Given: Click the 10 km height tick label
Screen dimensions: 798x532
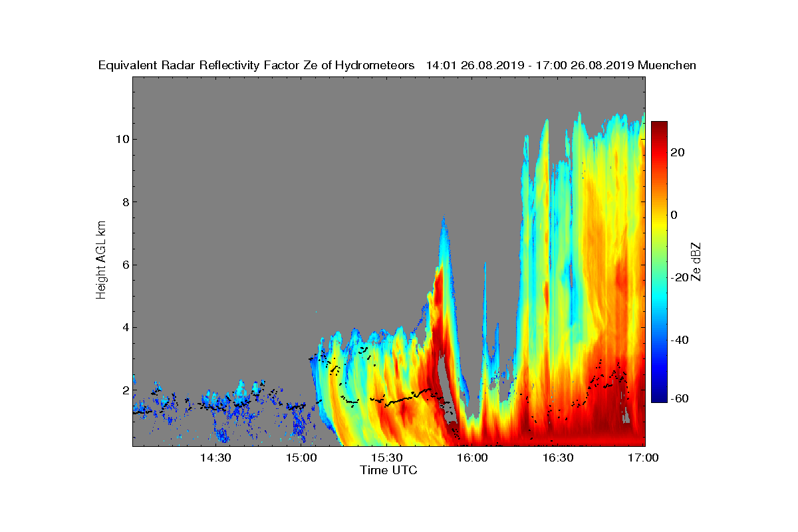Looking at the screenshot, I should [x=121, y=140].
